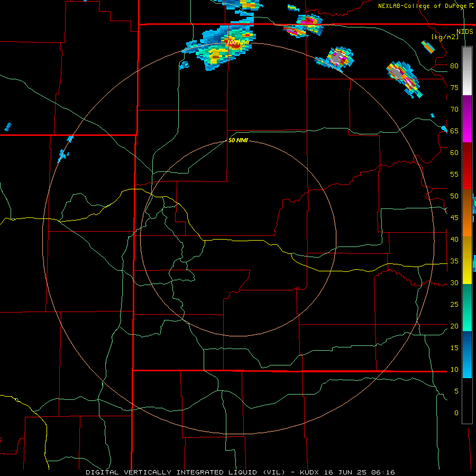Click the 70 value on the color scale
The width and height of the screenshot is (476, 476).
pos(454,109)
